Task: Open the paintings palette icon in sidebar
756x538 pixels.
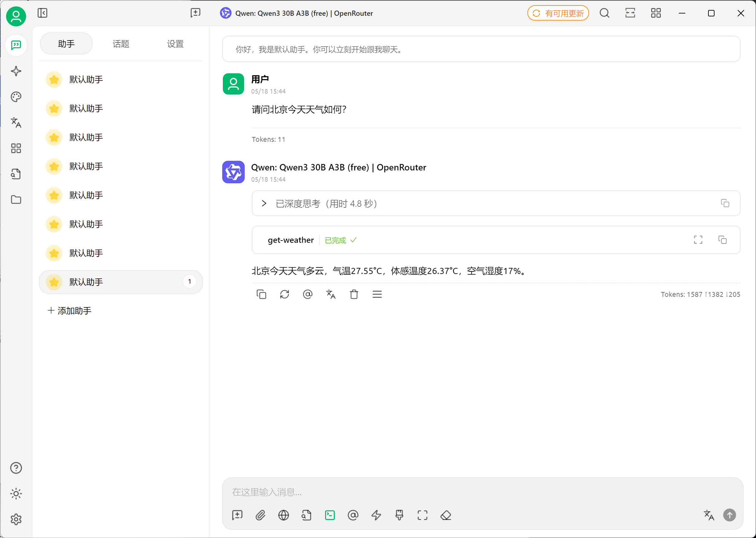Action: (x=16, y=97)
